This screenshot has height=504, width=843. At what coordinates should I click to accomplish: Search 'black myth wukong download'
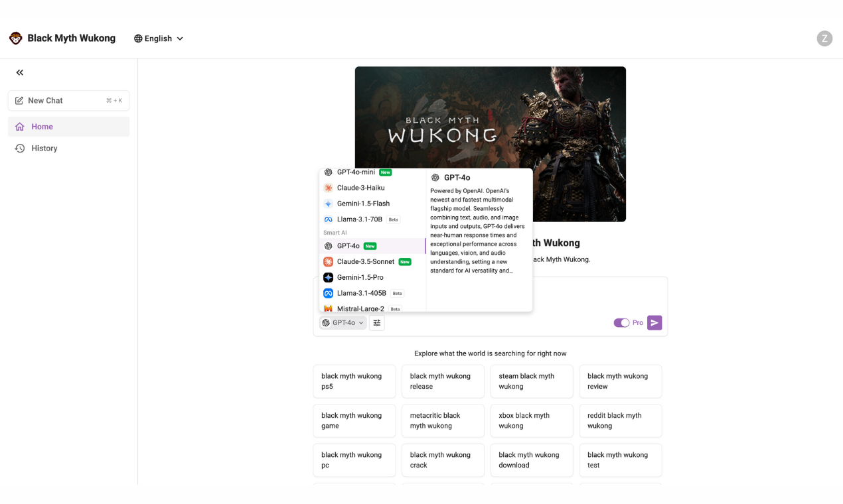point(532,460)
